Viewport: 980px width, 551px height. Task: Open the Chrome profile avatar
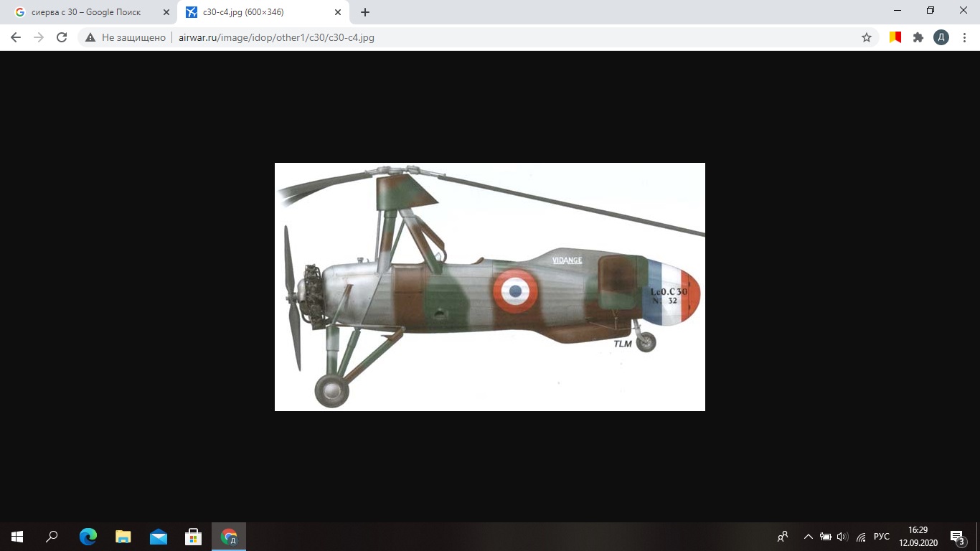pyautogui.click(x=941, y=37)
